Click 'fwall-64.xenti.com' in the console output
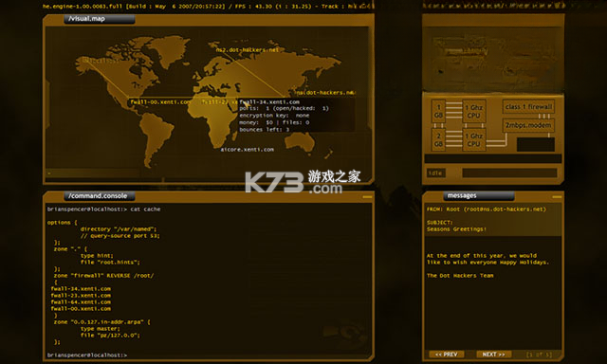This screenshot has width=607, height=364. coord(81,302)
